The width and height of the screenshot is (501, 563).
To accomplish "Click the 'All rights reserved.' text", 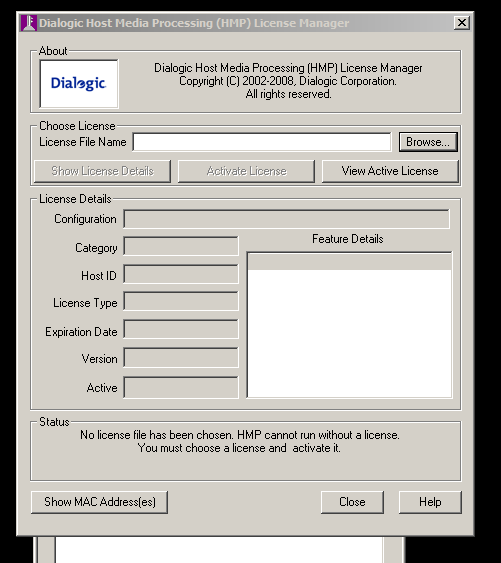I will pos(288,94).
